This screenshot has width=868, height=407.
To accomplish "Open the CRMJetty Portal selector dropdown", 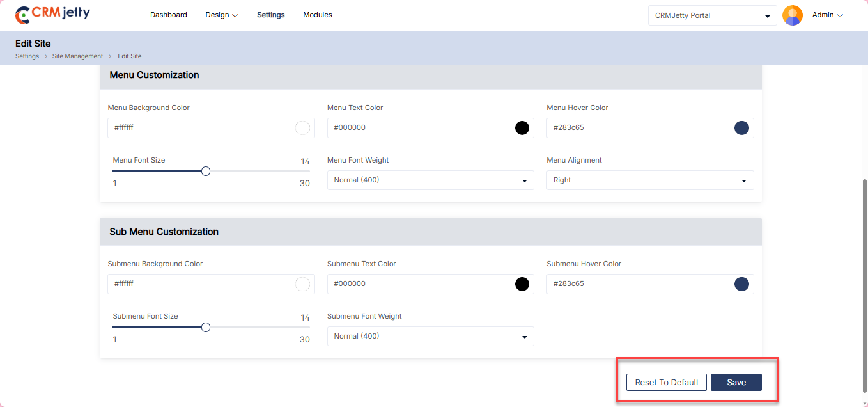I will (x=712, y=16).
